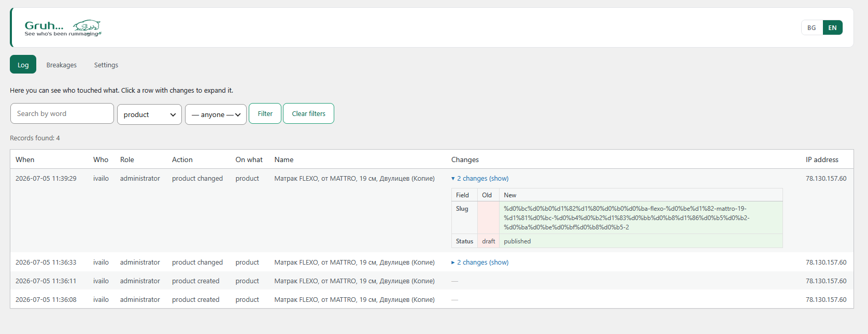Open the anyone user dropdown

click(216, 114)
